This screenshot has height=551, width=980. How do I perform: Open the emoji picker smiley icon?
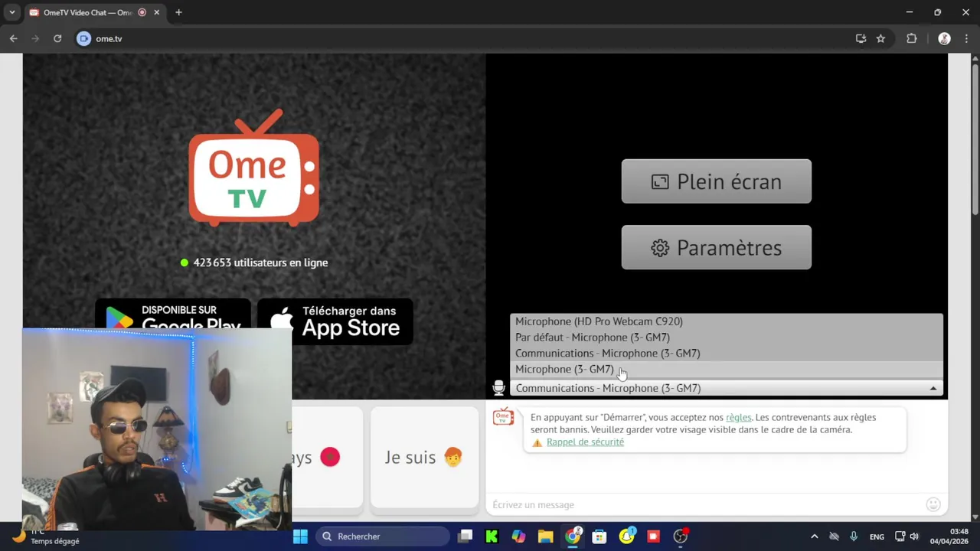click(x=933, y=504)
